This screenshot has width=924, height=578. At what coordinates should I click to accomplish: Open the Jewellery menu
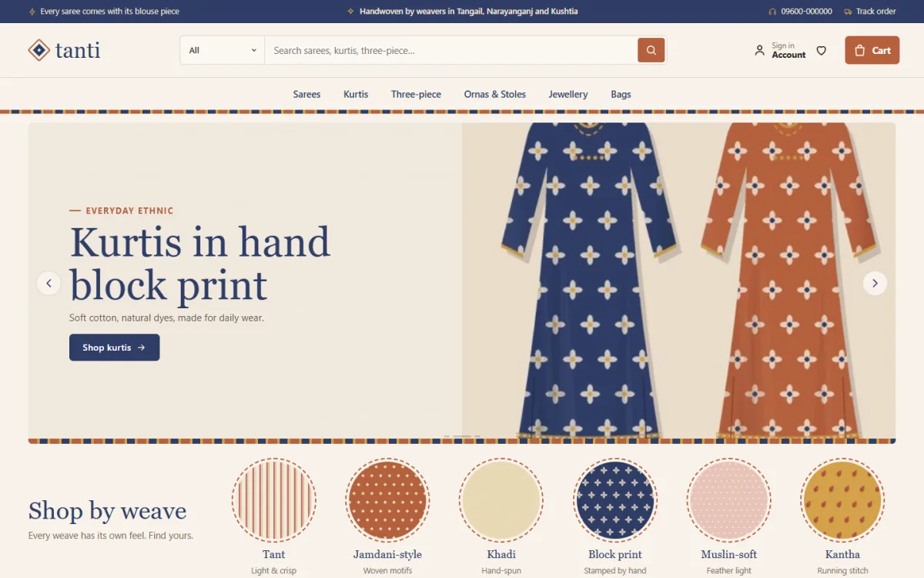568,94
